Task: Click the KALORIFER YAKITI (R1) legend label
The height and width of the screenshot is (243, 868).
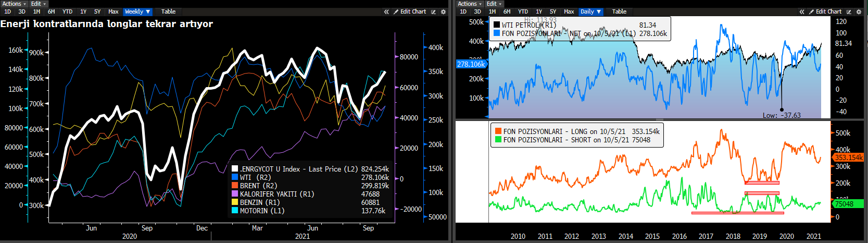Action: click(x=277, y=194)
